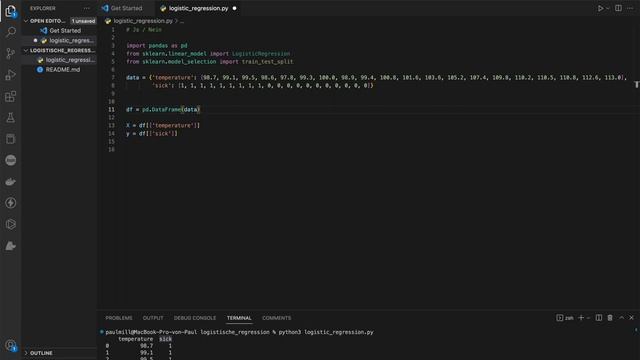Click the '1 unsaved' badge
640x360 pixels.
83,21
